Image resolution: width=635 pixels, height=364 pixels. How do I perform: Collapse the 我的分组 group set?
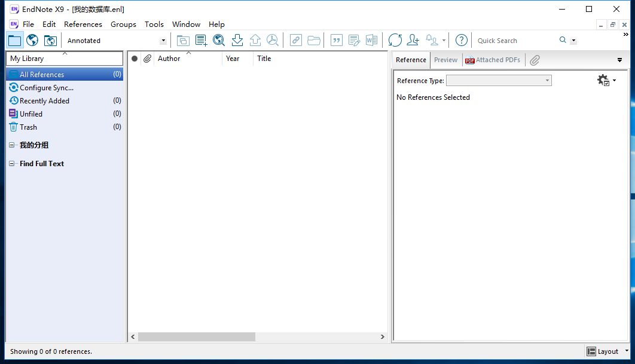point(12,145)
